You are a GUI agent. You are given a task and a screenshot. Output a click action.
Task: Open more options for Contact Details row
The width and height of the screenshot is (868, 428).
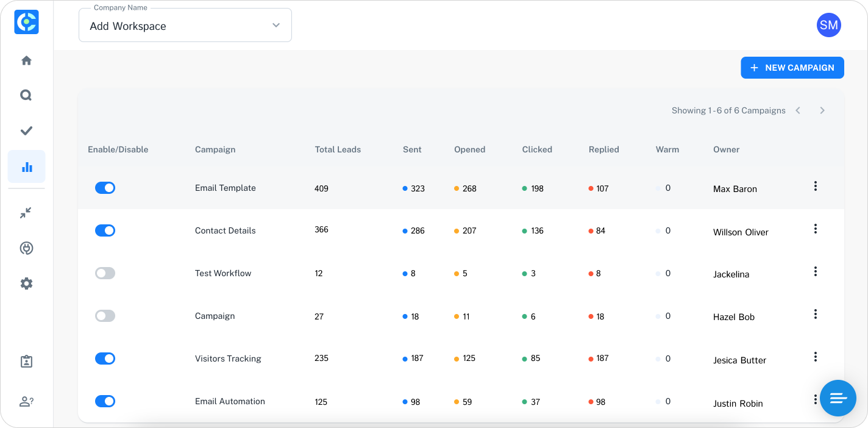tap(815, 229)
